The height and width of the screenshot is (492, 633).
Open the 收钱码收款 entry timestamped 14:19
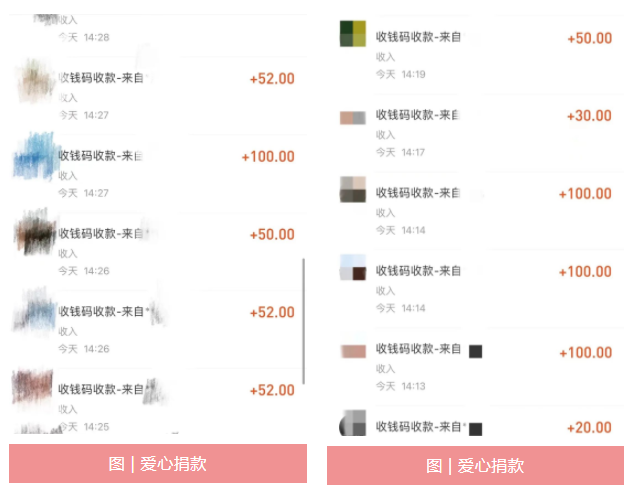click(x=416, y=37)
